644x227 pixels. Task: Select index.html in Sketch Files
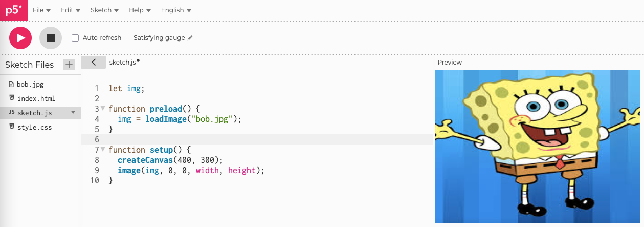(36, 98)
